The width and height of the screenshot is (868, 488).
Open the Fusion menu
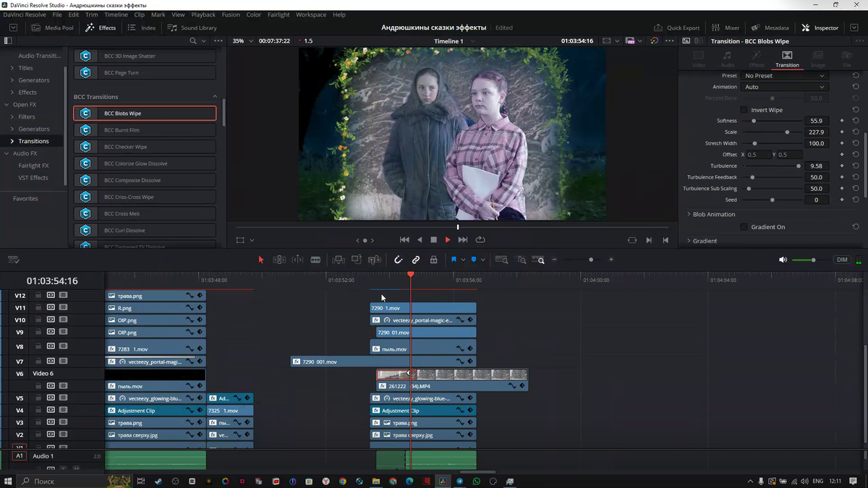[231, 14]
